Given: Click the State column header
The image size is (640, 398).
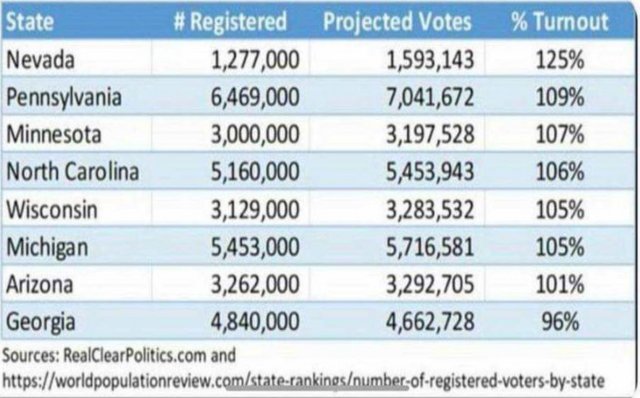Looking at the screenshot, I should [30, 21].
